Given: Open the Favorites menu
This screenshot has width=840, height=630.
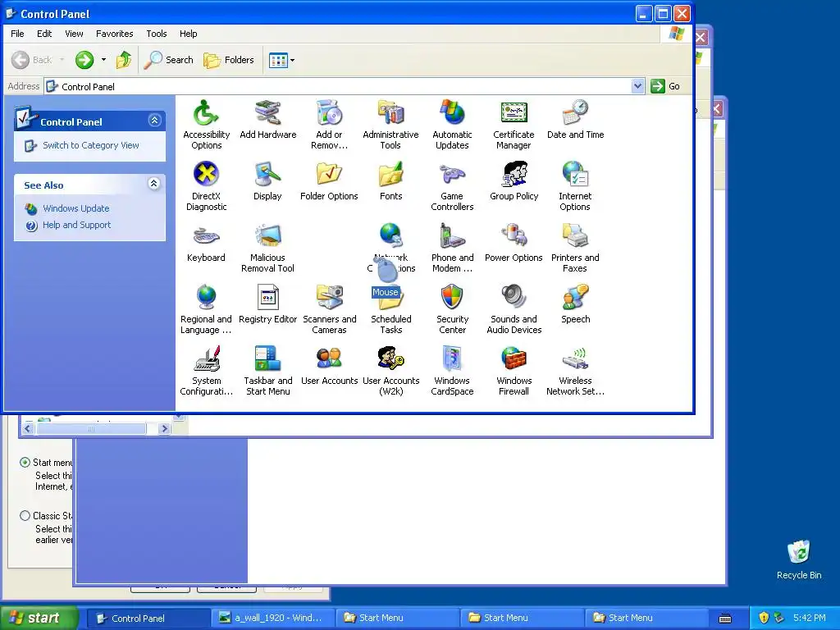Looking at the screenshot, I should (114, 34).
